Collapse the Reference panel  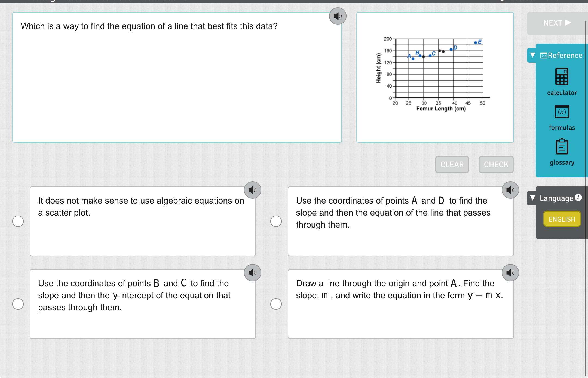click(x=532, y=55)
